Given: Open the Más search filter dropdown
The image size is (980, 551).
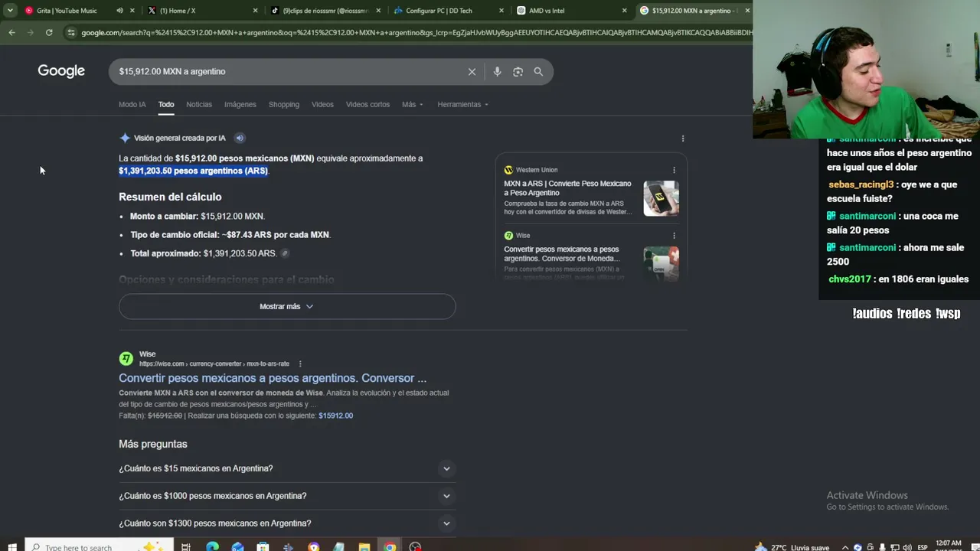Looking at the screenshot, I should pos(412,105).
